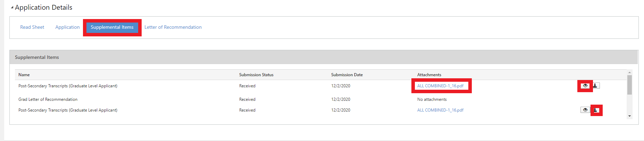Click the Submission Date column header
Screen dimensions: 644x141
pos(347,75)
